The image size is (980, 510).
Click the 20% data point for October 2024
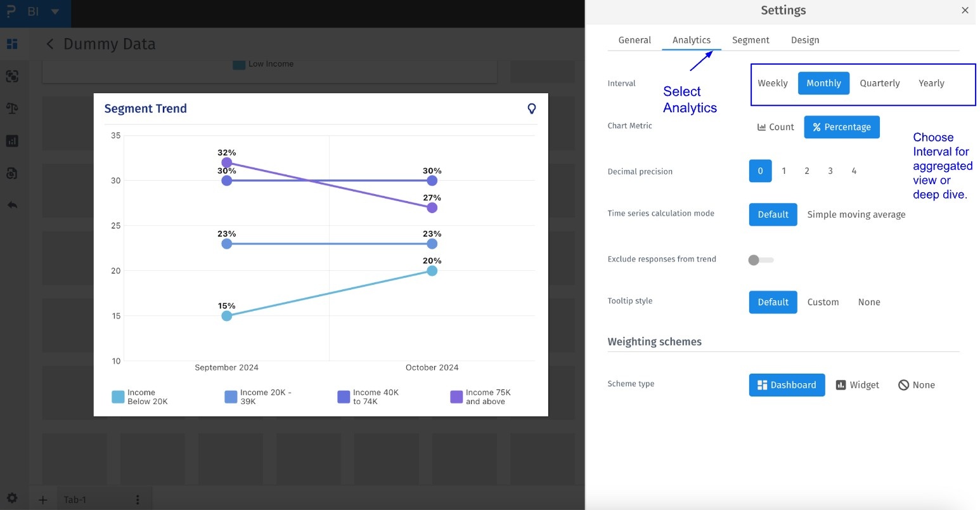click(432, 271)
